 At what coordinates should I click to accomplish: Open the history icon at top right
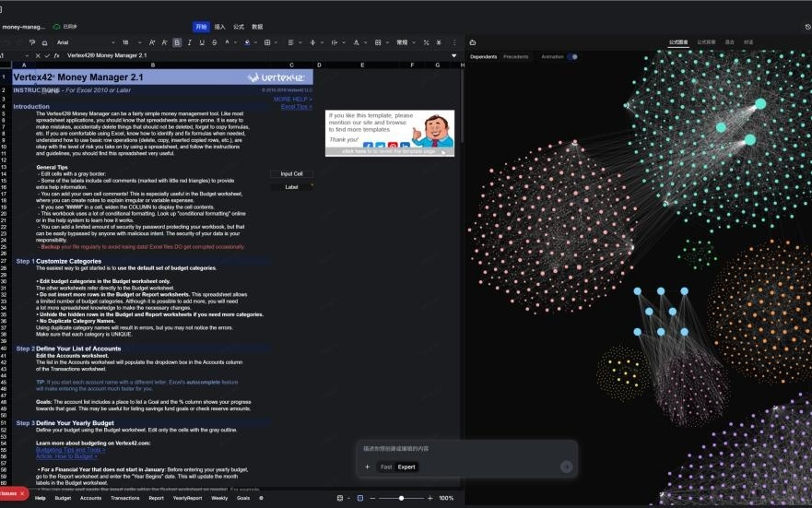(807, 27)
